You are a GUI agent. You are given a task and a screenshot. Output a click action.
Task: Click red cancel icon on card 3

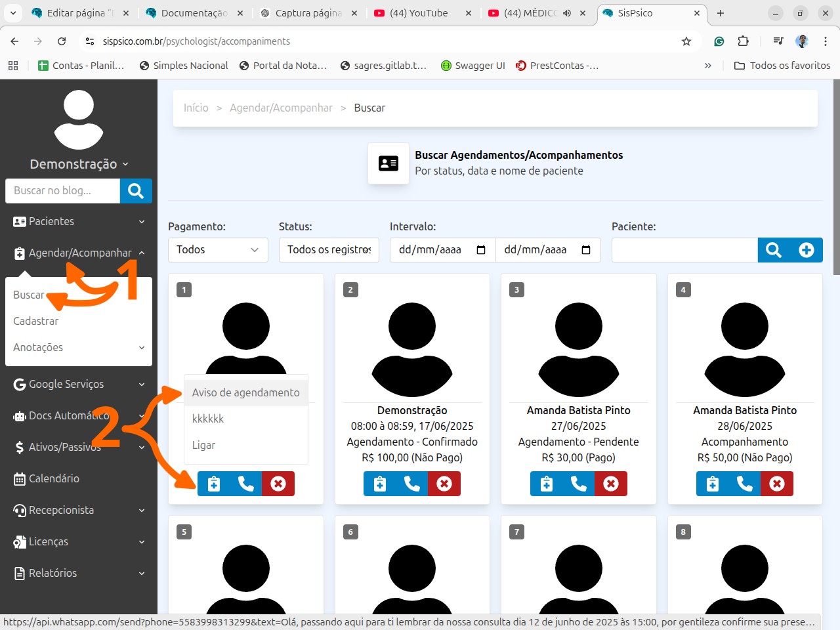point(611,484)
